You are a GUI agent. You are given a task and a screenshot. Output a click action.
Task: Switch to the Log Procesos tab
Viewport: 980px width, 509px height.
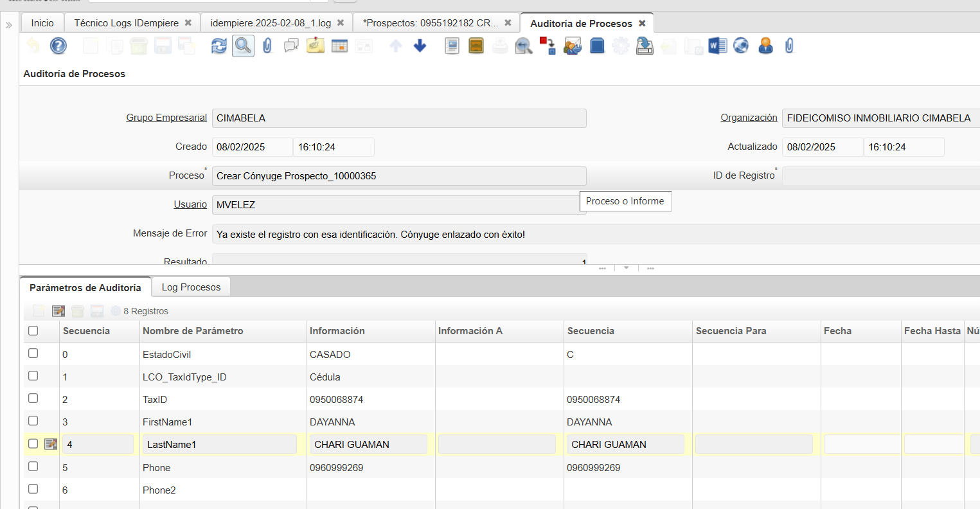click(x=191, y=287)
